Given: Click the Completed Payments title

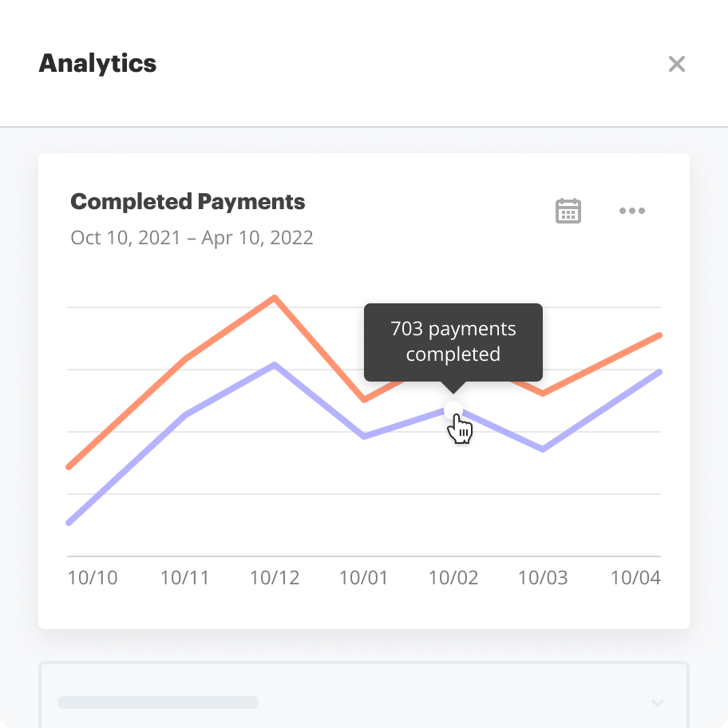Looking at the screenshot, I should point(188,201).
